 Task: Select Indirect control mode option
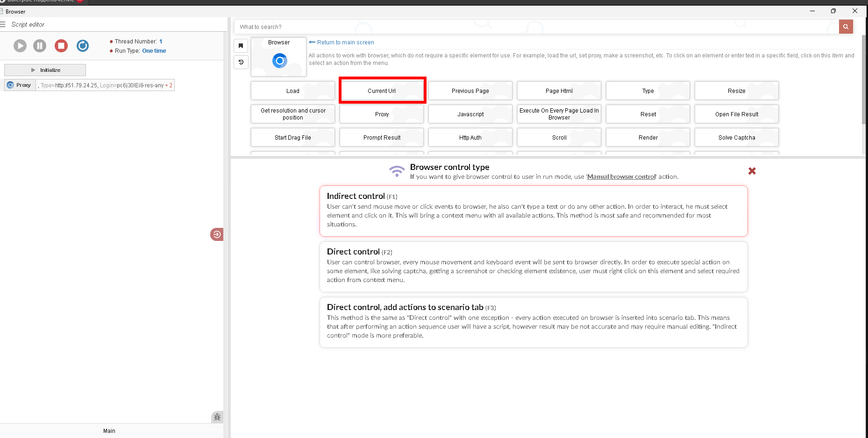533,211
